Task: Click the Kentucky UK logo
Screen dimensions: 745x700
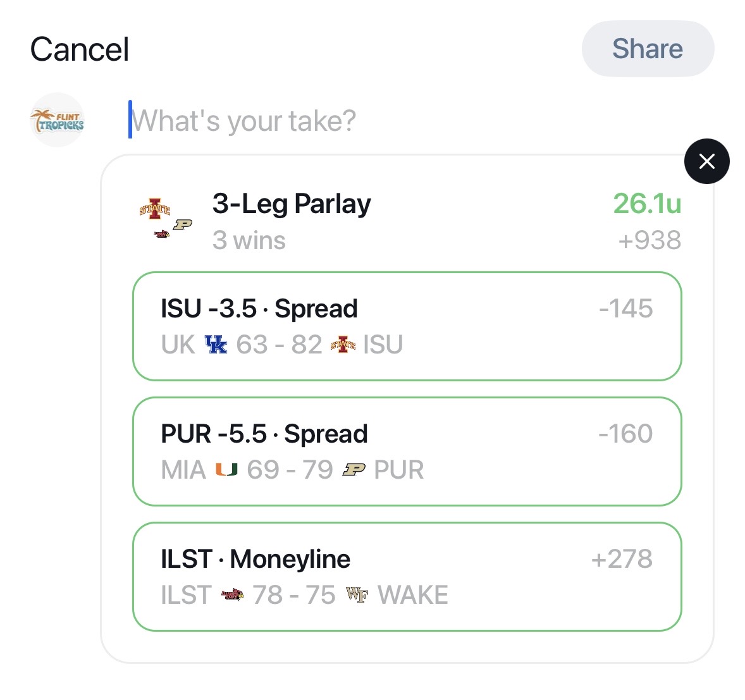Action: [216, 345]
